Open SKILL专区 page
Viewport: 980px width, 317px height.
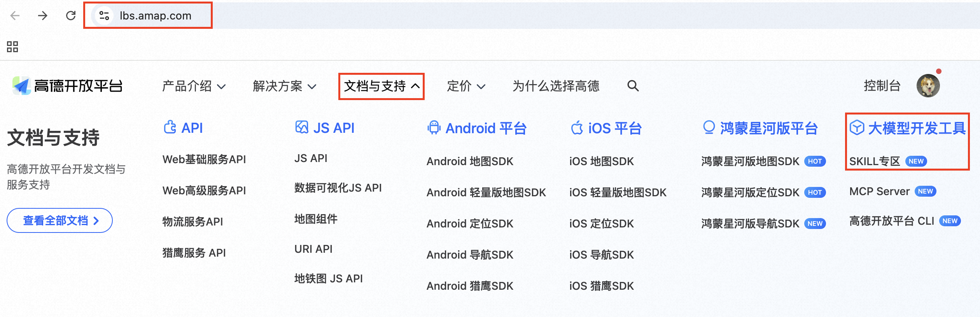[875, 161]
